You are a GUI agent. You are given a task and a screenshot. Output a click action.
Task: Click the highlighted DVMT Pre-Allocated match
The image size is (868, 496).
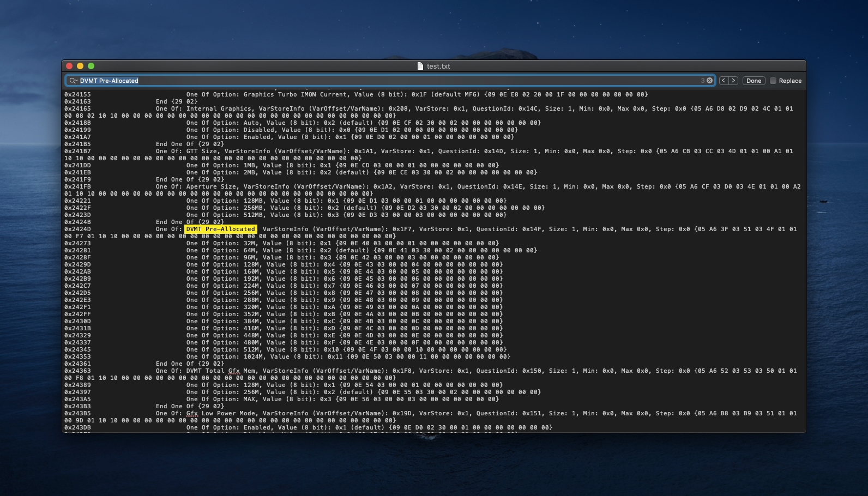click(221, 229)
